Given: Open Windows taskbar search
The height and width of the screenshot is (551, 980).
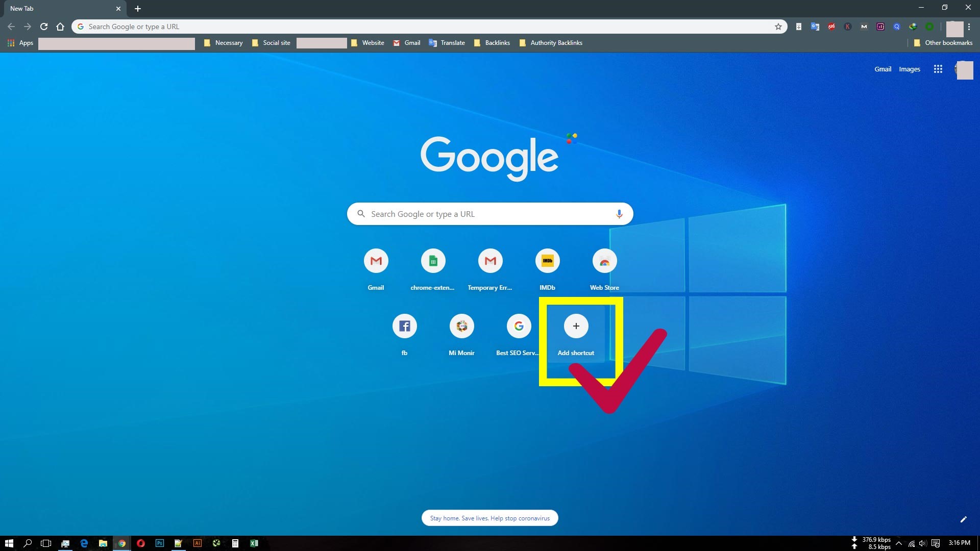Looking at the screenshot, I should pyautogui.click(x=28, y=543).
